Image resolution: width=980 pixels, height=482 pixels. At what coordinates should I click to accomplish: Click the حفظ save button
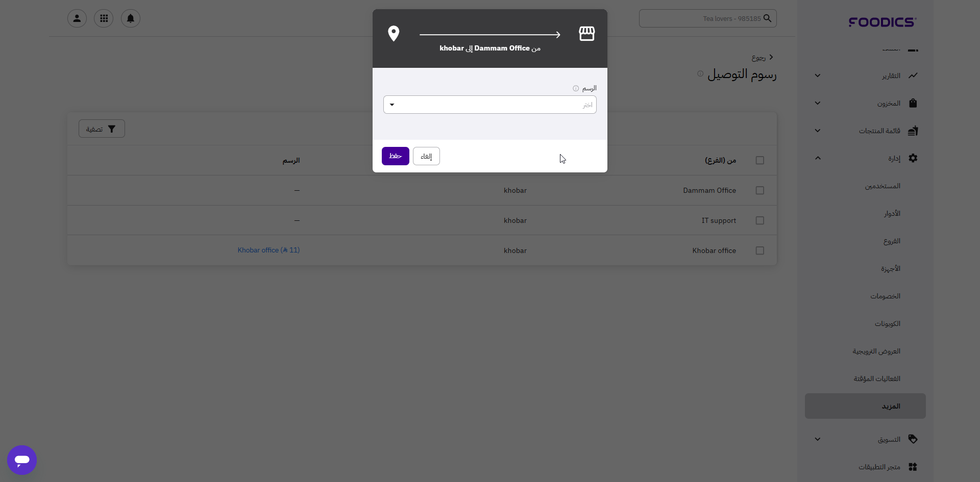(x=396, y=156)
